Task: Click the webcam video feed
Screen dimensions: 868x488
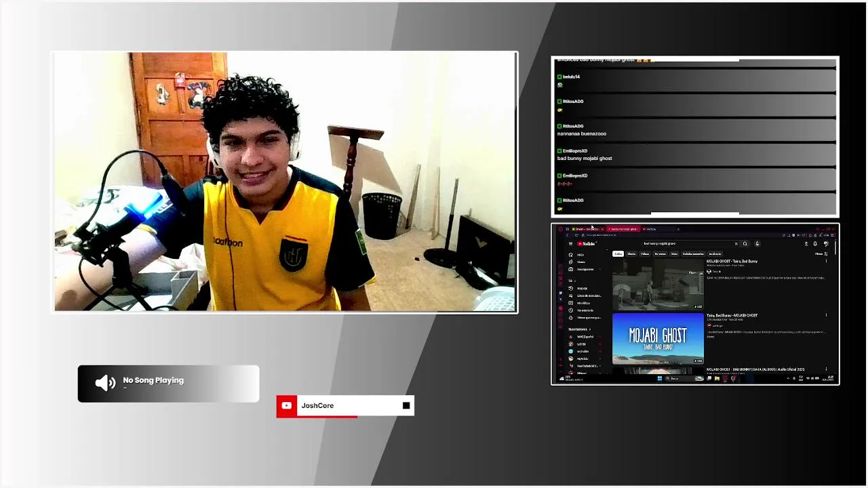Action: 285,182
